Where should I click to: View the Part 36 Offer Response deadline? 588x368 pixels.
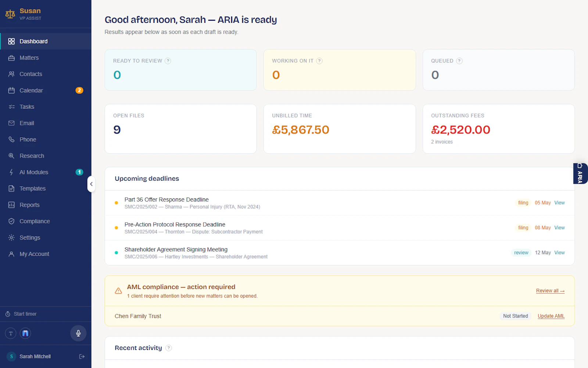[x=559, y=203]
